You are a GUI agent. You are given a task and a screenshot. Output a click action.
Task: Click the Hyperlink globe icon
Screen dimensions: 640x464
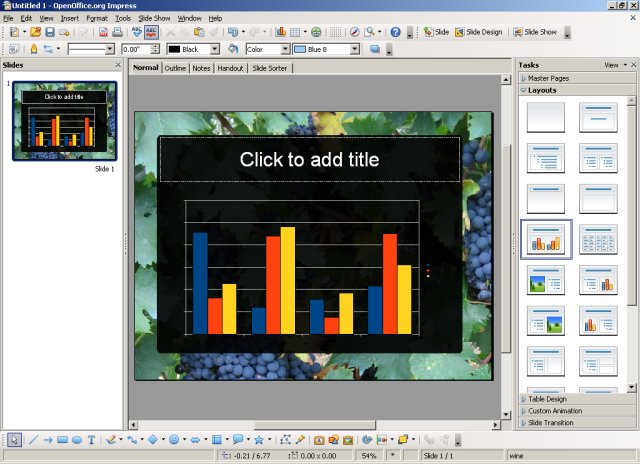click(x=316, y=32)
